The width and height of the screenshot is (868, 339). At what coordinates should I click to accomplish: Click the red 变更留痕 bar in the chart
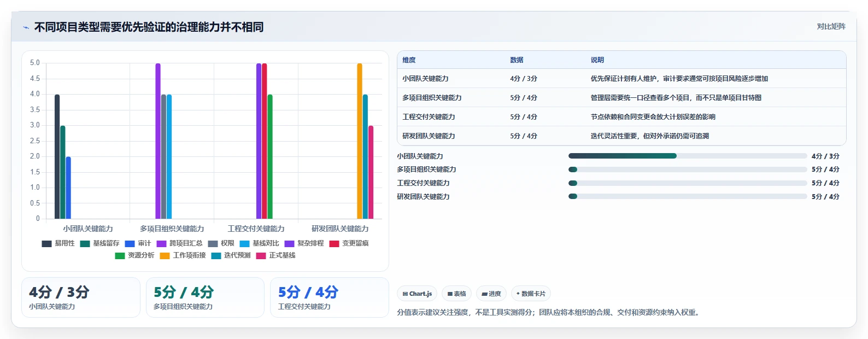[x=265, y=141]
